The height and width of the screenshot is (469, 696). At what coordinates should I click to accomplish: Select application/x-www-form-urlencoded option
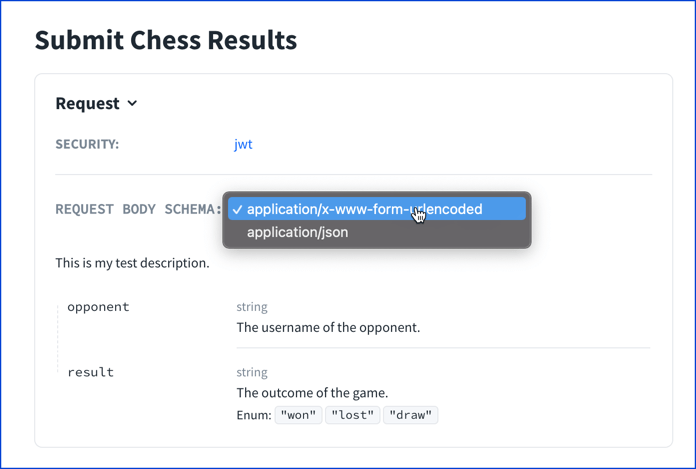tap(377, 209)
